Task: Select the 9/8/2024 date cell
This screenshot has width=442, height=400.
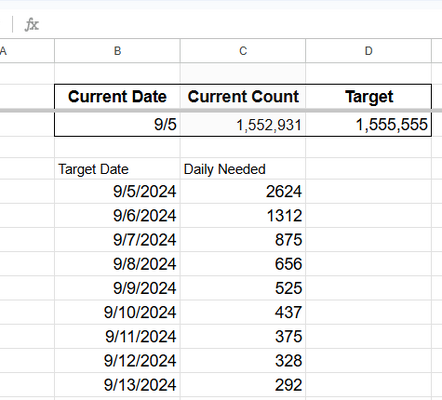Action: point(117,264)
